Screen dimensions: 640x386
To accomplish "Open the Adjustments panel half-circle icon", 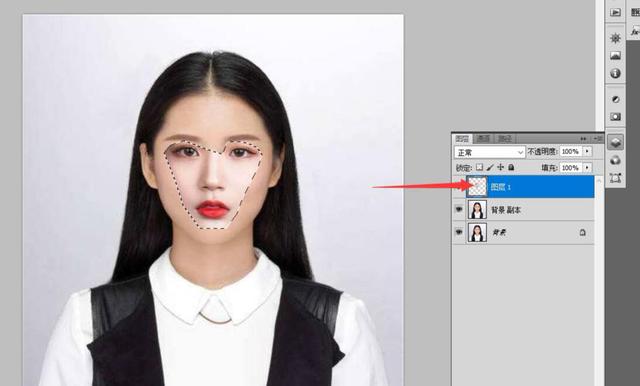I will click(x=615, y=100).
